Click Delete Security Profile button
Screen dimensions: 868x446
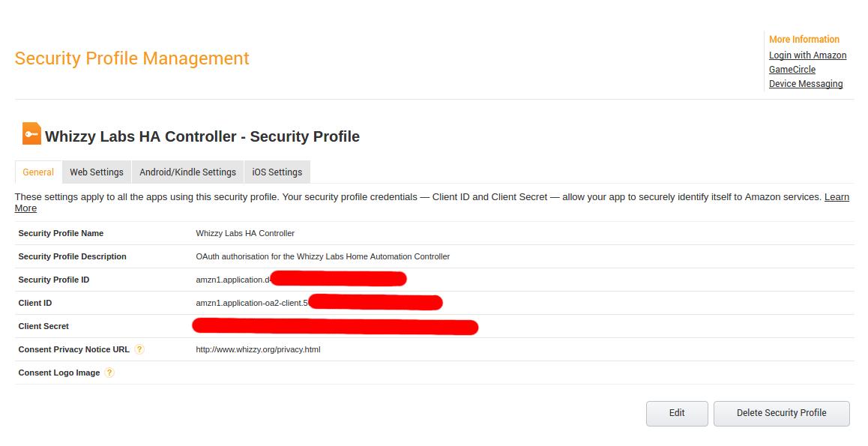pyautogui.click(x=781, y=413)
